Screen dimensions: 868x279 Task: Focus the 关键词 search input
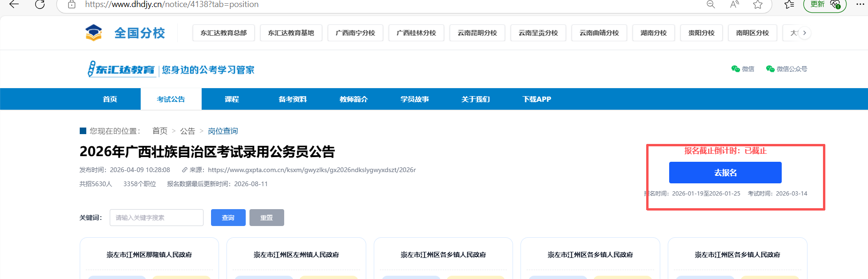[x=157, y=218]
